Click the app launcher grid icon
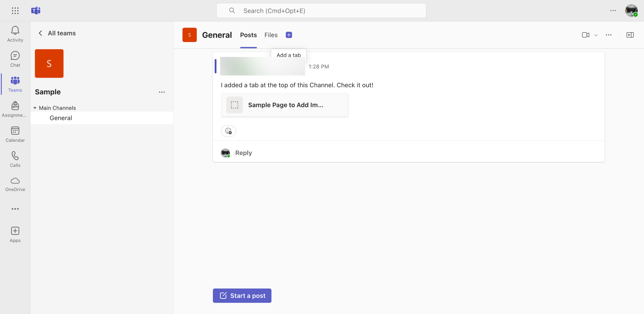 tap(15, 11)
